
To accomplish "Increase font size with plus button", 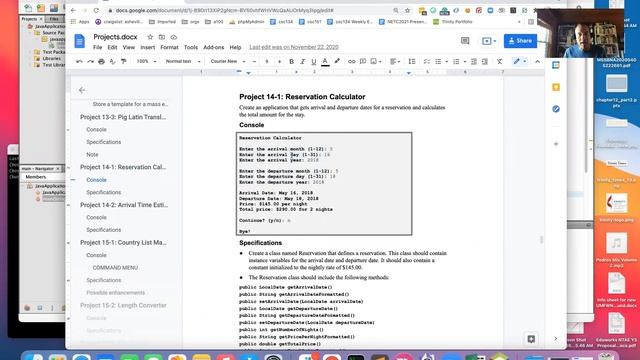I will [280, 61].
